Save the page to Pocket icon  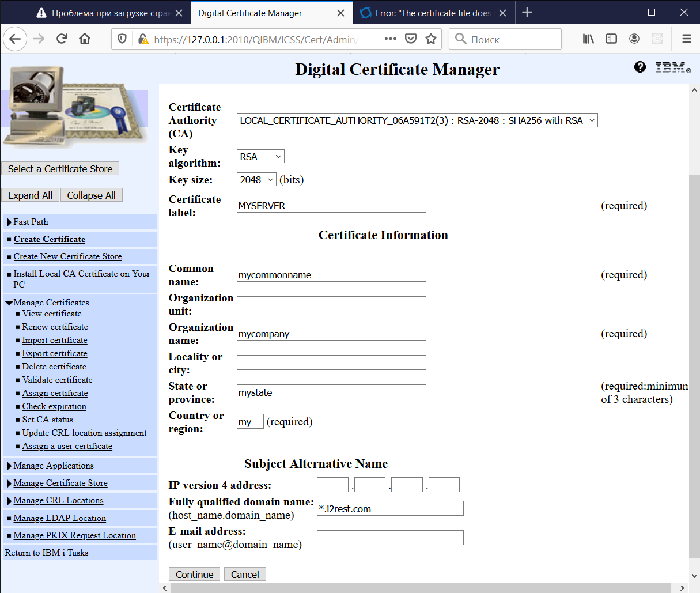[411, 39]
